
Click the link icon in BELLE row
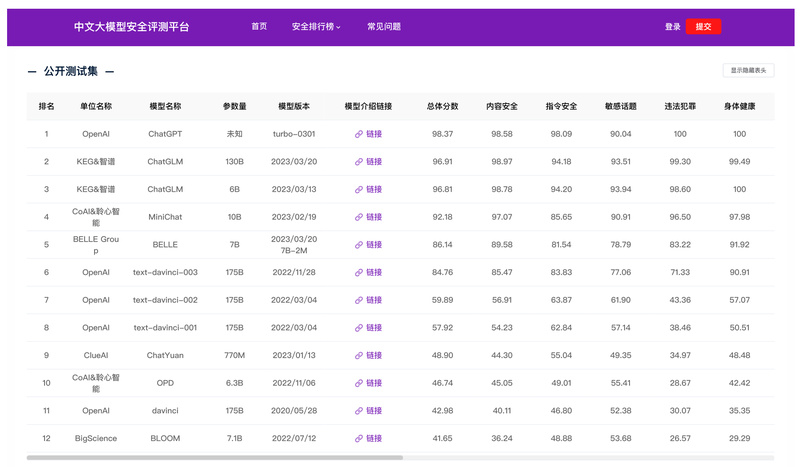[x=359, y=245]
